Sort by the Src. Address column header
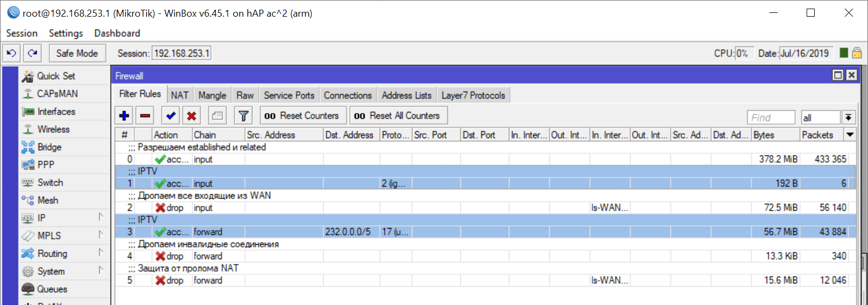Image resolution: width=868 pixels, height=305 pixels. tap(284, 135)
